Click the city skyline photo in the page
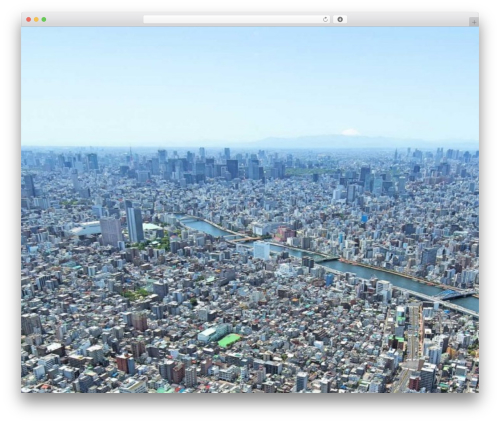Screen dimensions: 500x423 pyautogui.click(x=250, y=210)
